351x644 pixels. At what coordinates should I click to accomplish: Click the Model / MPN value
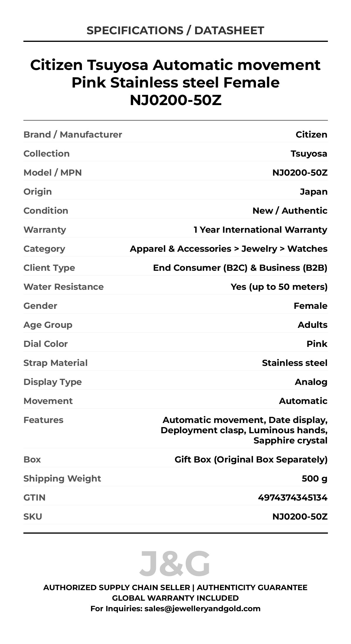[x=300, y=173]
